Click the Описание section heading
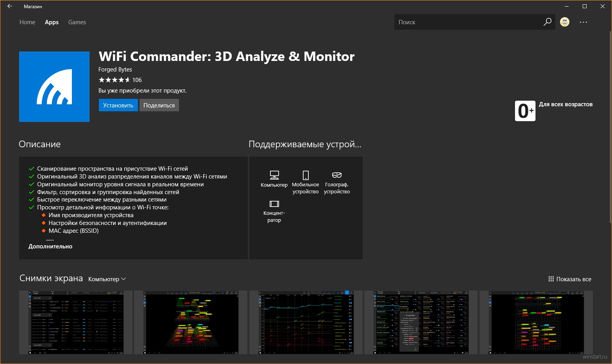The image size is (612, 364). (x=40, y=144)
